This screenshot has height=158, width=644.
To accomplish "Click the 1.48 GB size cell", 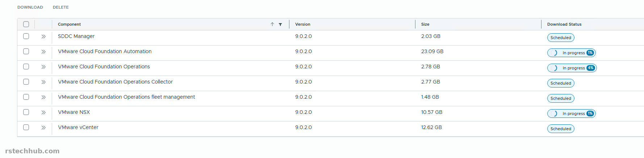I will click(430, 97).
